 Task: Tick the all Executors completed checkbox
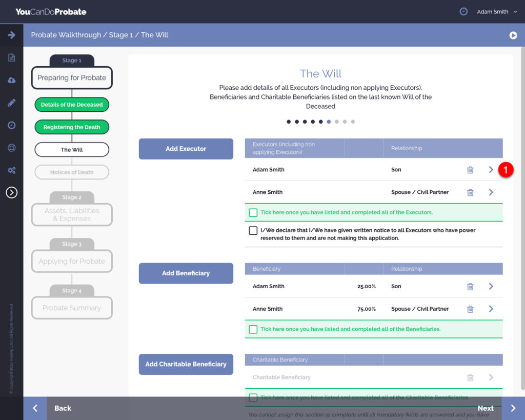tap(253, 212)
